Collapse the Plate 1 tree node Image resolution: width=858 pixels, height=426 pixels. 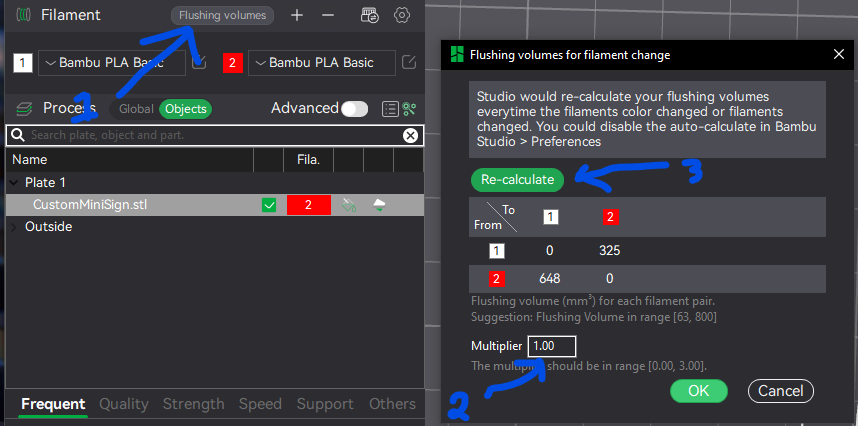(14, 183)
